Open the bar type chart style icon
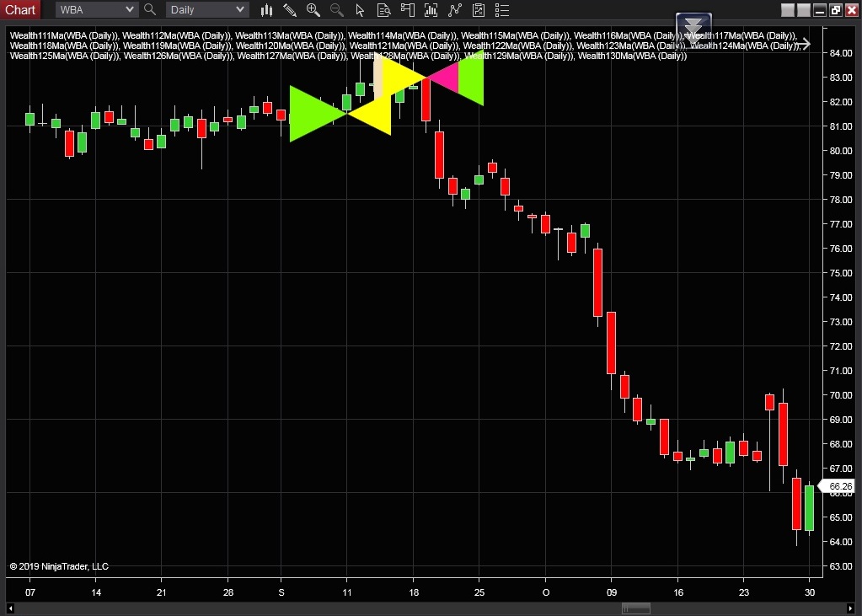Viewport: 862px width, 616px height. pos(266,10)
